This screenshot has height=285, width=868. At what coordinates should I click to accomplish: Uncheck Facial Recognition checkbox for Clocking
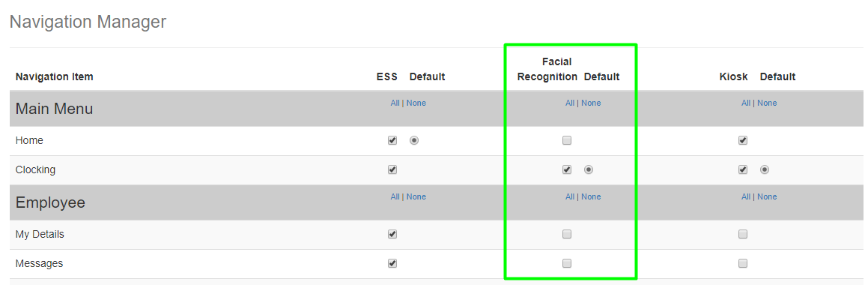tap(567, 169)
